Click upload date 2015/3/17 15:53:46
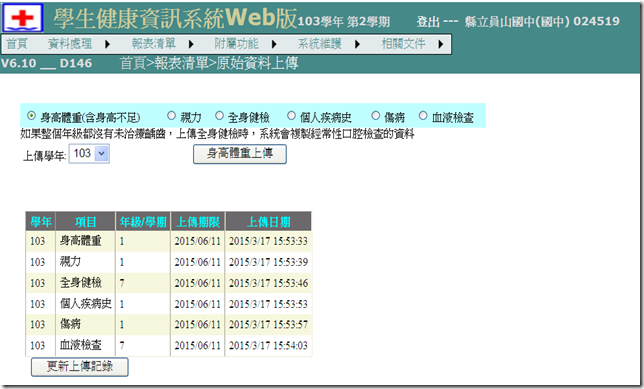Viewport: 644px width, 389px height. tap(268, 283)
